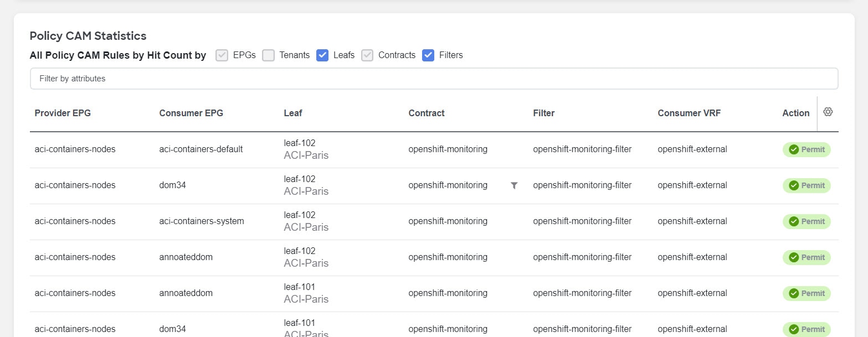Click Permit badge in annoateddom leaf-101 row

[807, 293]
